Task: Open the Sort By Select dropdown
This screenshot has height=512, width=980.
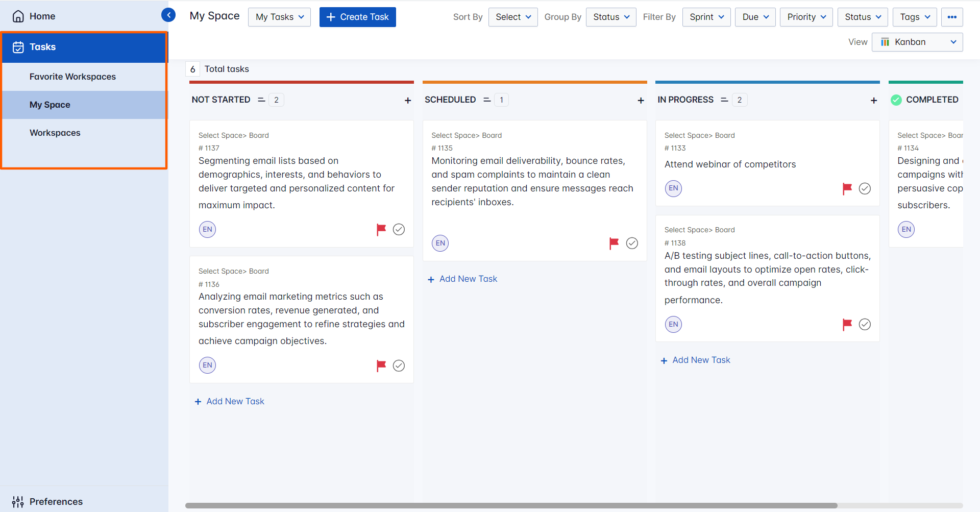Action: 512,17
